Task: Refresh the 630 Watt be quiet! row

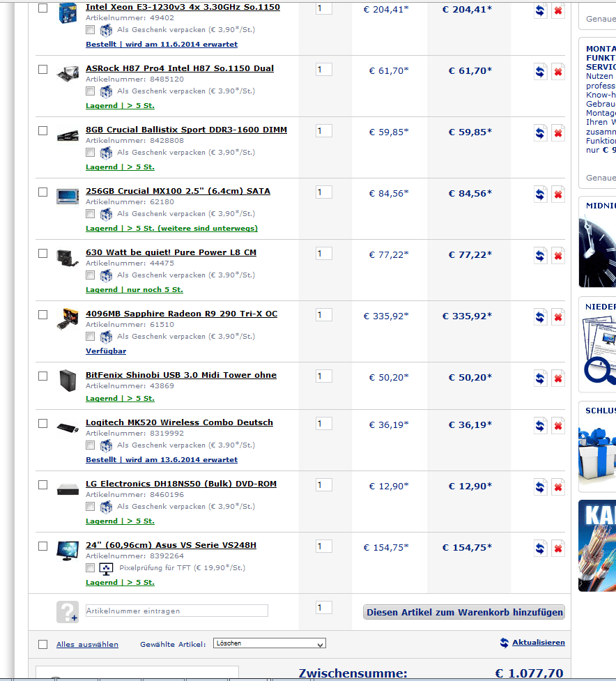Action: (540, 255)
